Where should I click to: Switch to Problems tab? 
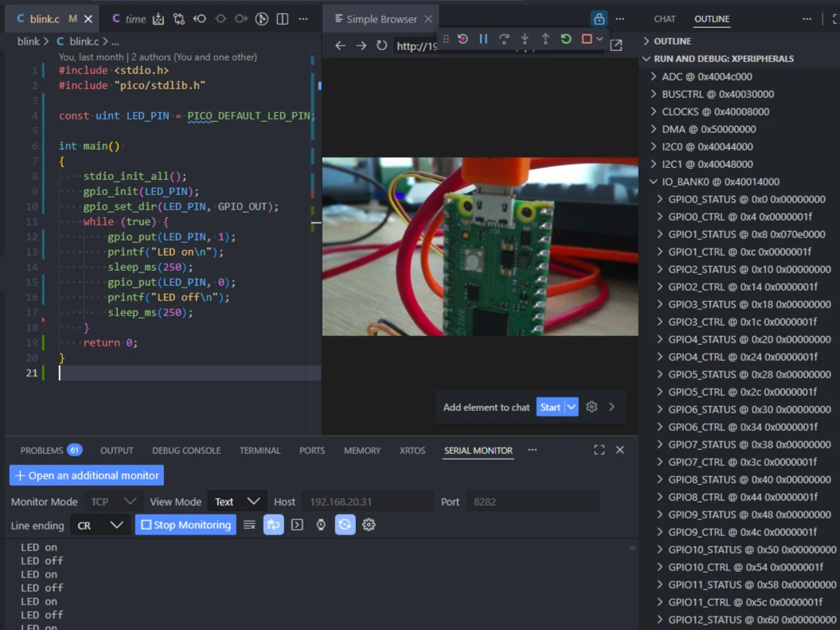pyautogui.click(x=50, y=451)
